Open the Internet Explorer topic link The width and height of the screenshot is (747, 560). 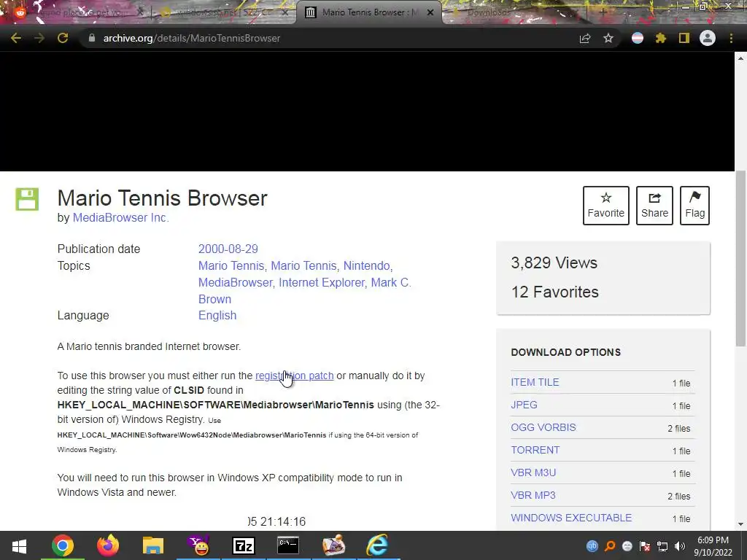(322, 282)
